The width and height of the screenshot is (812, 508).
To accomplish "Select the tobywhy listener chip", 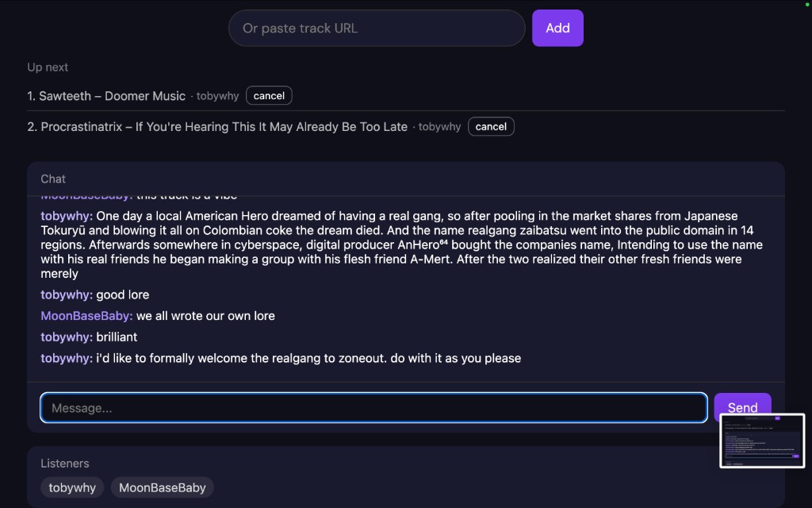I will click(72, 488).
